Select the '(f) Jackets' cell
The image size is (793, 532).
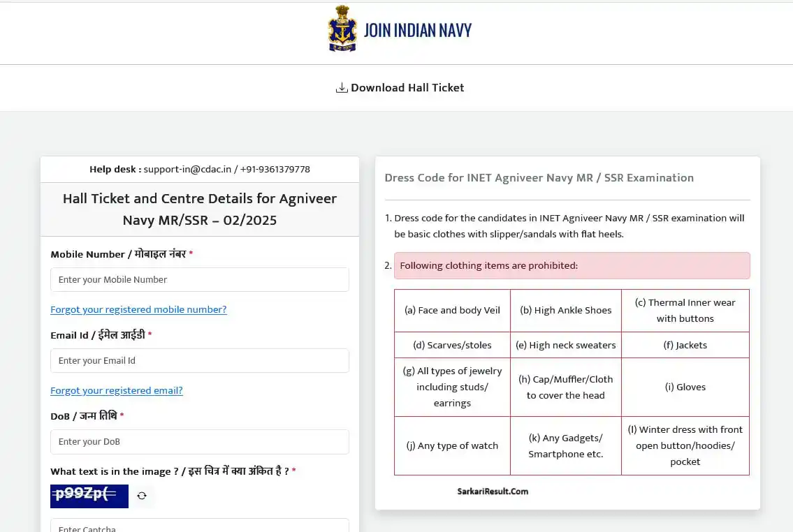(x=685, y=345)
